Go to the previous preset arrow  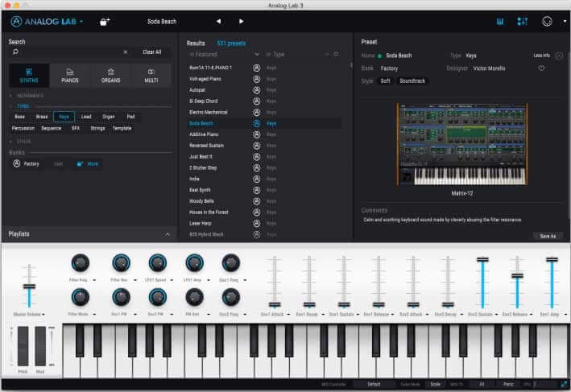point(218,22)
